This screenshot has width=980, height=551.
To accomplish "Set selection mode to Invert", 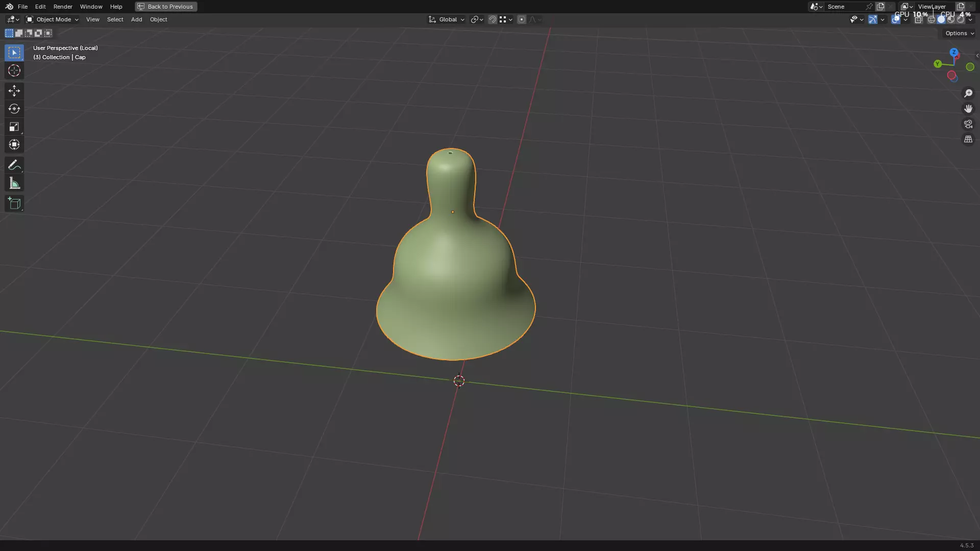I will (38, 33).
